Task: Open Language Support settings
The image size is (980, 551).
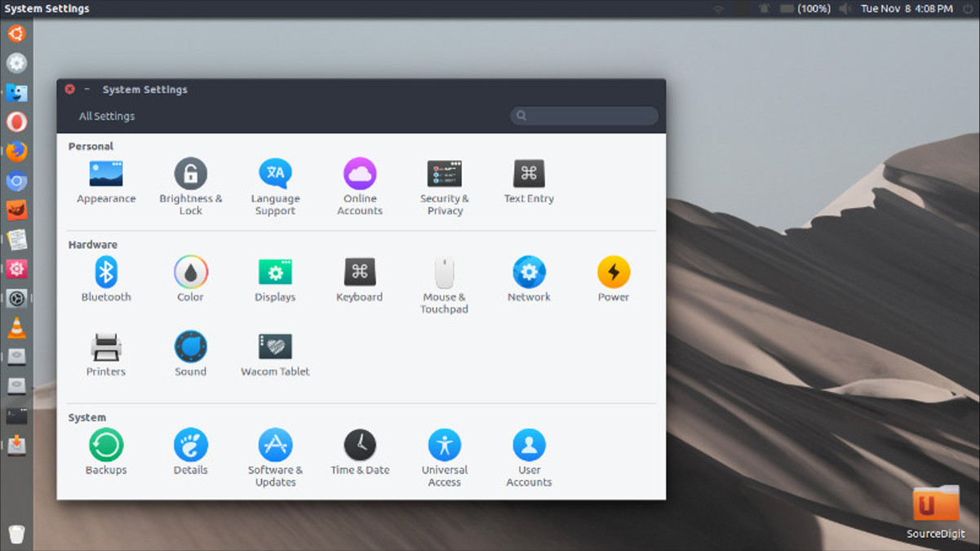Action: pos(275,186)
